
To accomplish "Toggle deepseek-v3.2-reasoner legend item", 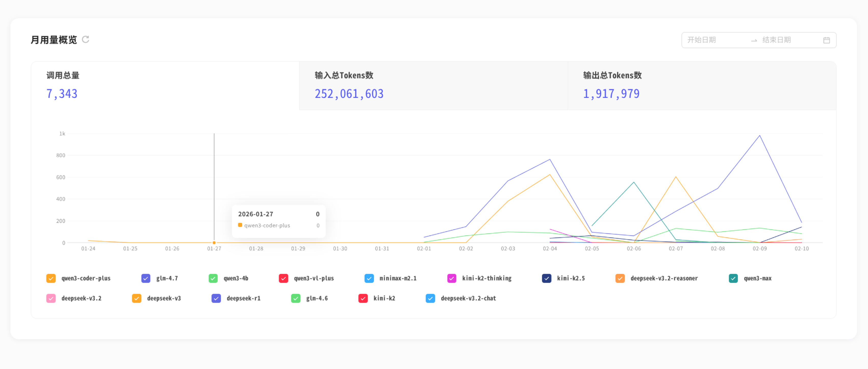I will 620,278.
